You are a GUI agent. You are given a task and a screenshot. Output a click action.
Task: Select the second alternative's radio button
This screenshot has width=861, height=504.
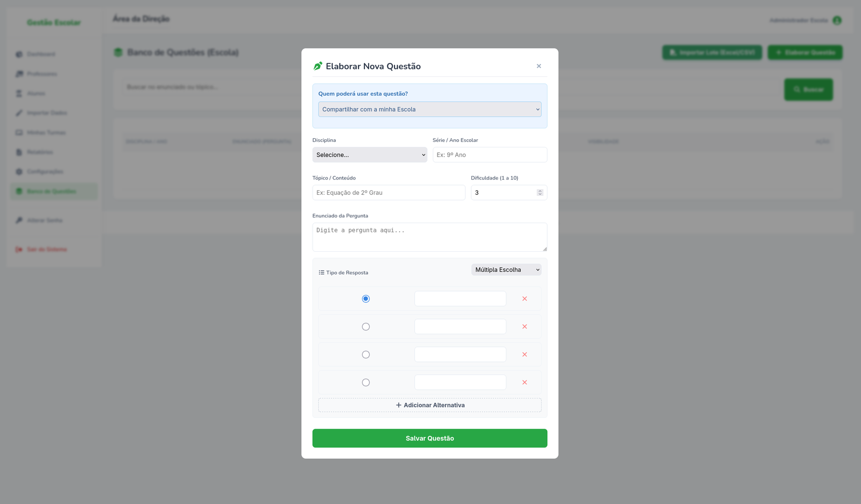366,326
